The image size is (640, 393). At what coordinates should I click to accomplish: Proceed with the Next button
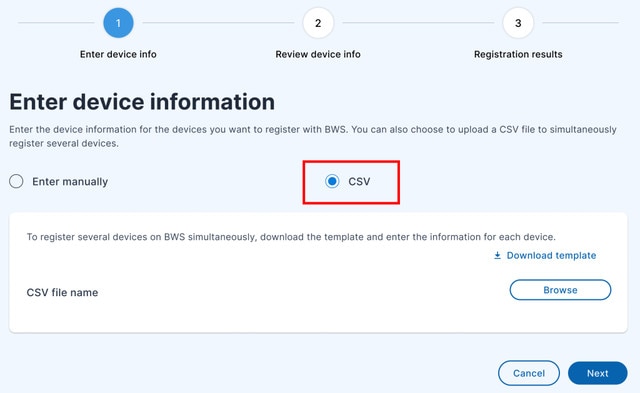[598, 373]
